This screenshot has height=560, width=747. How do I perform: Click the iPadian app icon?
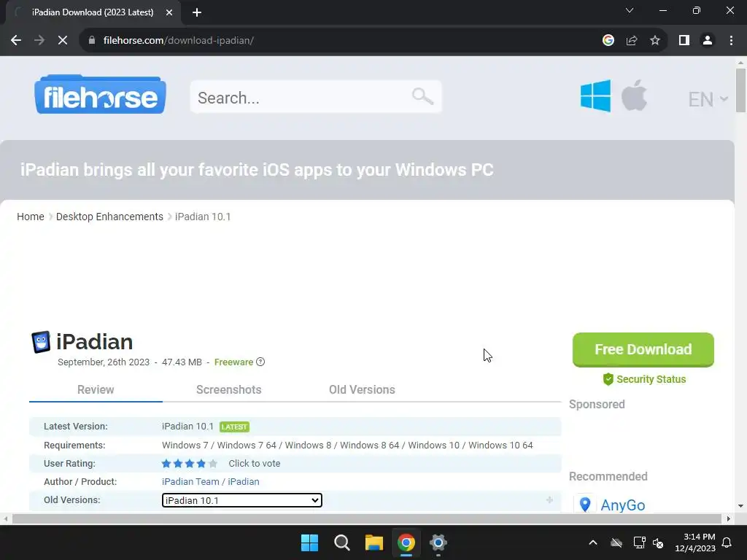coord(41,342)
